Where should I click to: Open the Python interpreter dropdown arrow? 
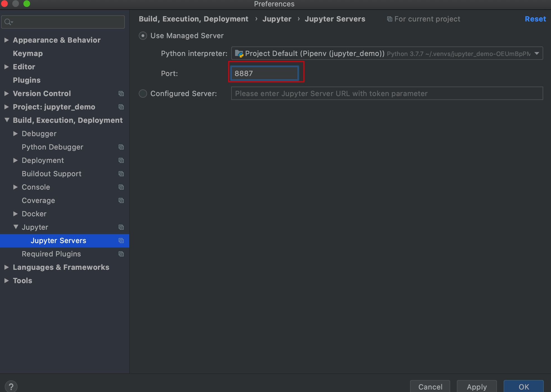pos(537,53)
